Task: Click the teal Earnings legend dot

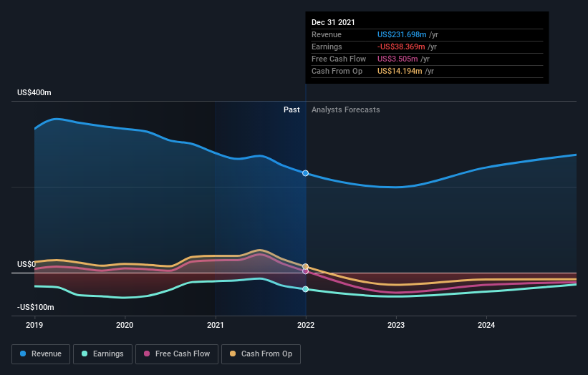Action: (x=85, y=354)
